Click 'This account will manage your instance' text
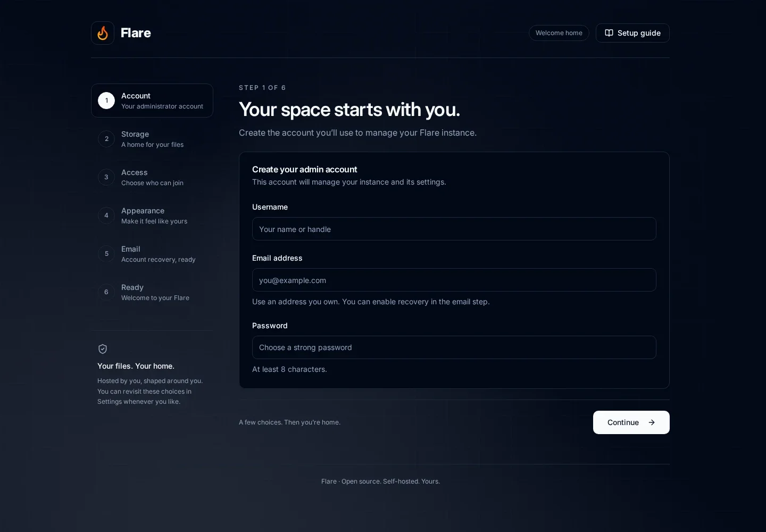 point(349,182)
